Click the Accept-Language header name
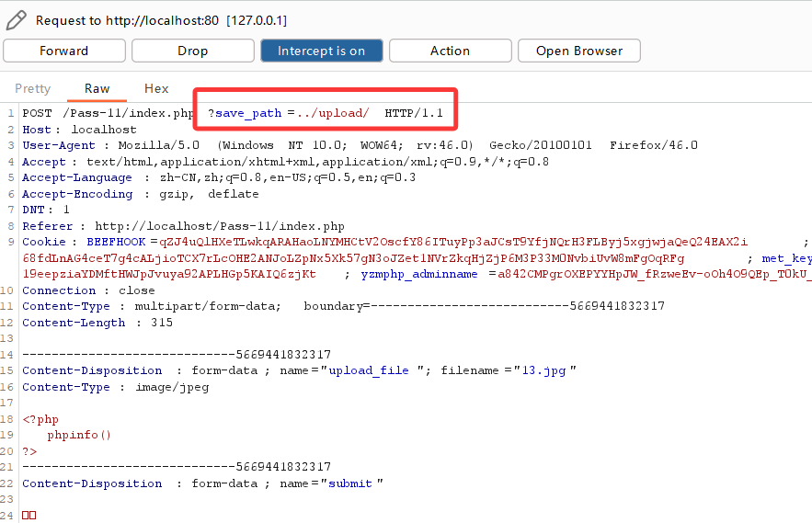812x523 pixels. point(77,177)
